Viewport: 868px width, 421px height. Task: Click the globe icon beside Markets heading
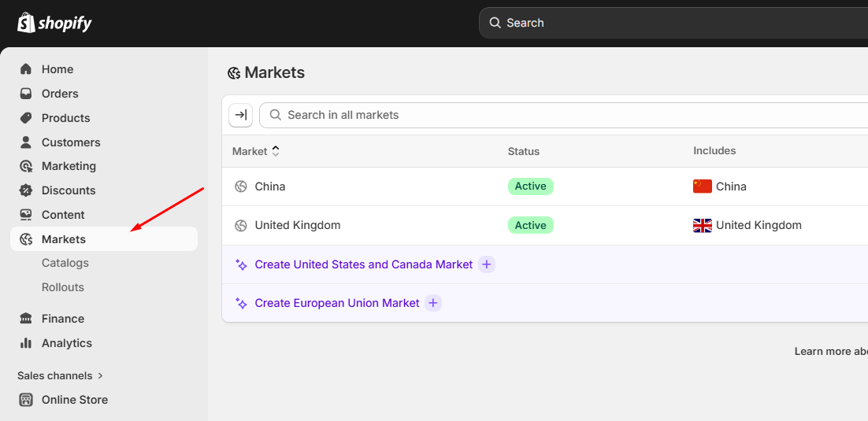(234, 73)
